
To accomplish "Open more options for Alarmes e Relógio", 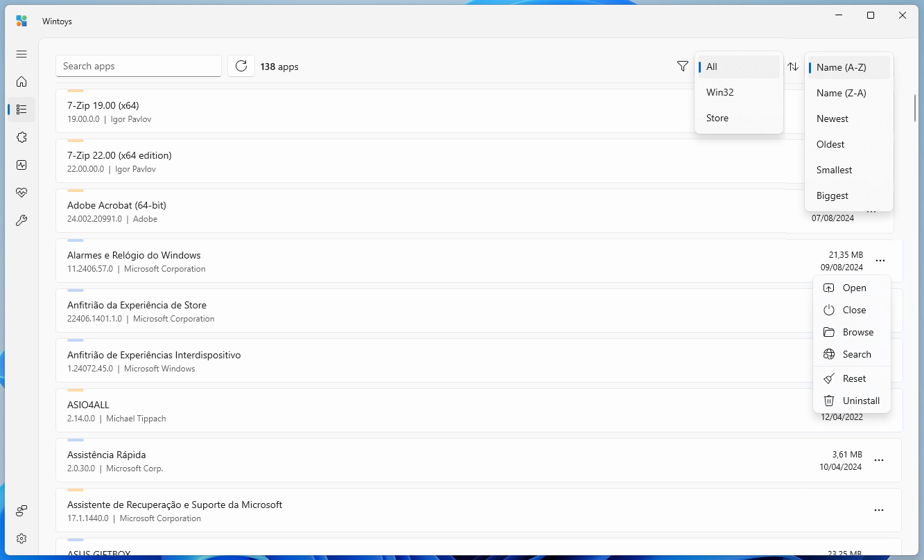I will click(880, 261).
